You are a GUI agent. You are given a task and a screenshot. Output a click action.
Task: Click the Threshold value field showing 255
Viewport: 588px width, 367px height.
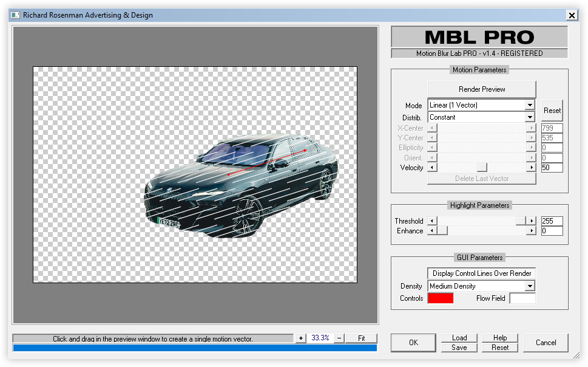pos(552,221)
